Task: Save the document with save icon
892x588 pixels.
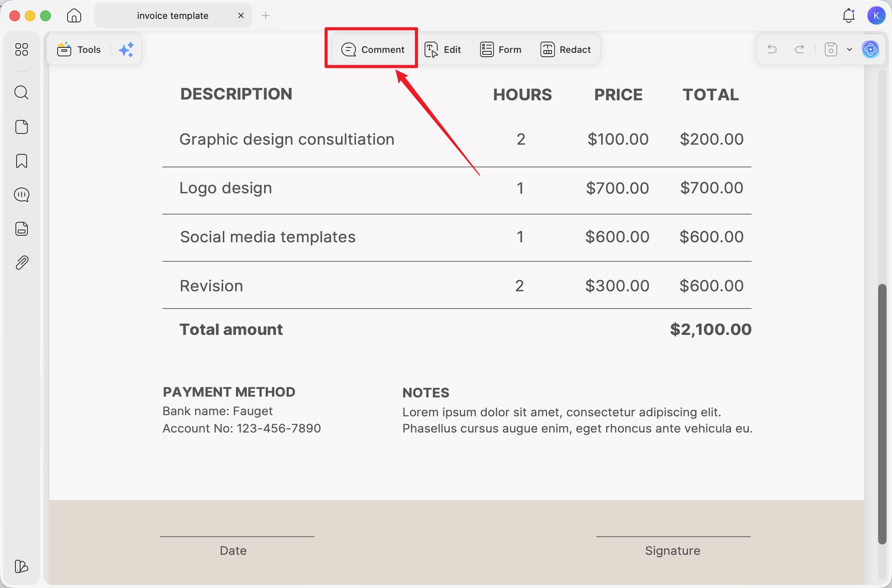Action: 831,49
